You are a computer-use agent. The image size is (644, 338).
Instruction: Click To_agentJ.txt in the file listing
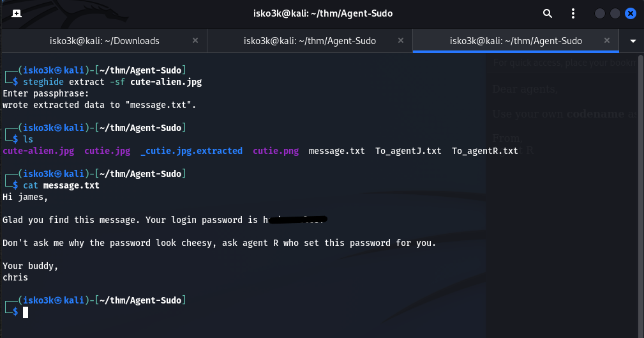pyautogui.click(x=408, y=151)
